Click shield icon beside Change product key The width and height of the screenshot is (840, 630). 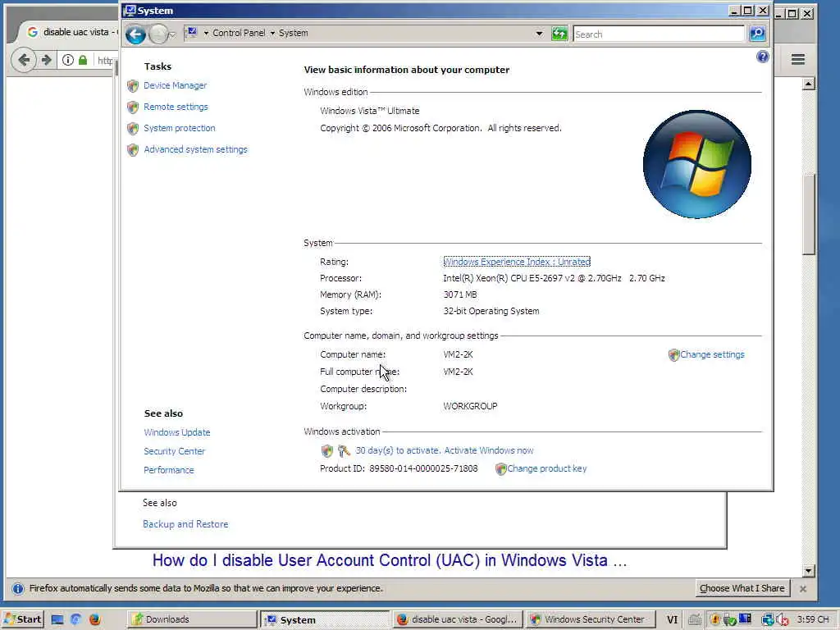(x=500, y=469)
